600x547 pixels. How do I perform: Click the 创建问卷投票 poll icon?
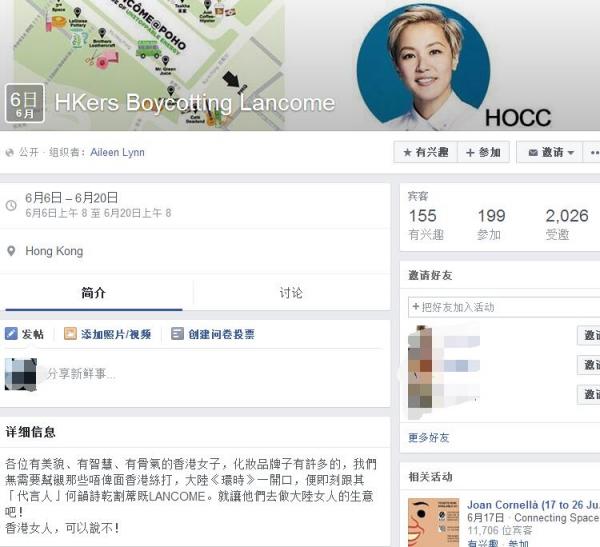tap(177, 333)
